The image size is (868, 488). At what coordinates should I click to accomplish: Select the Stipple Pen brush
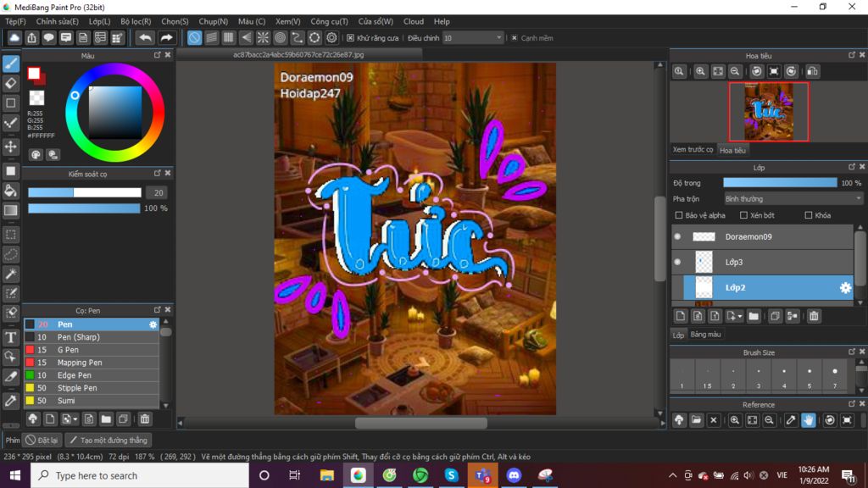click(x=92, y=388)
